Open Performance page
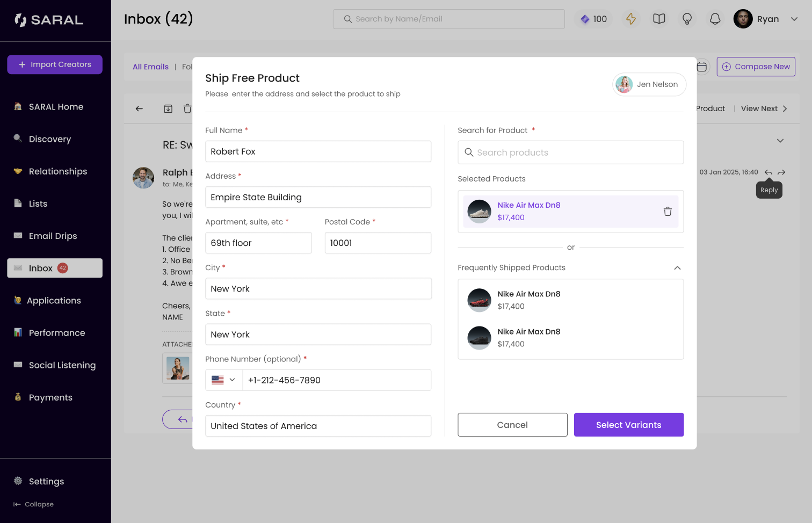812x523 pixels. pos(55,333)
